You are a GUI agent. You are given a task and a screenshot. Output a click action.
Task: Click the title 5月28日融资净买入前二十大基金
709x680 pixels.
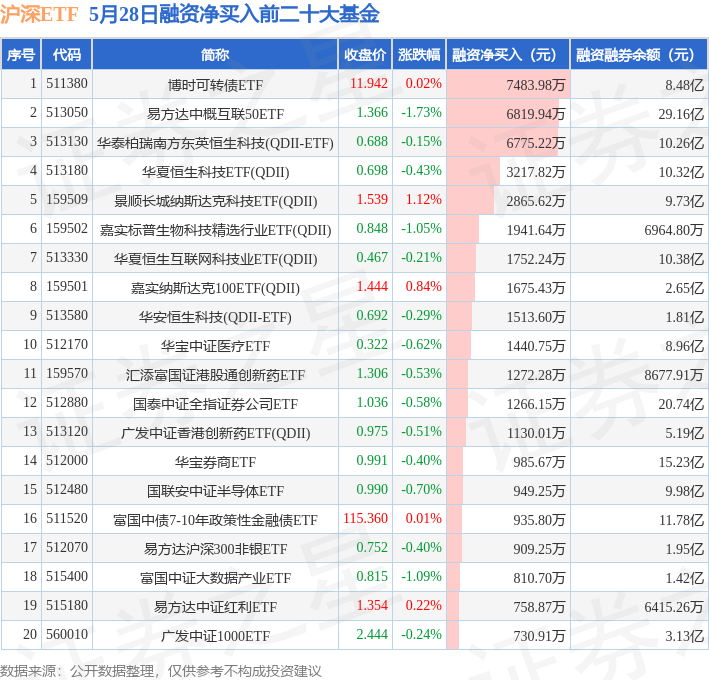234,14
